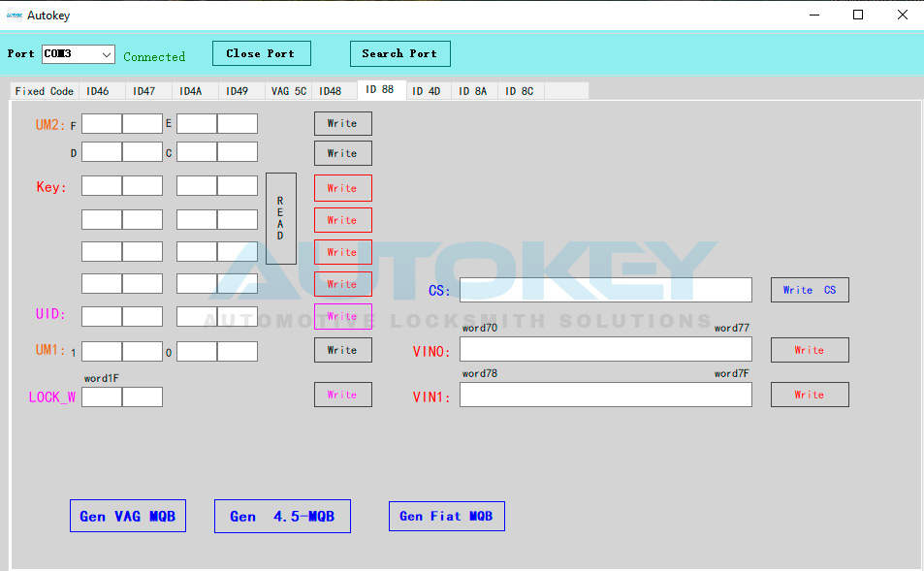Click the first UM2 F input box
This screenshot has width=924, height=571.
click(102, 124)
